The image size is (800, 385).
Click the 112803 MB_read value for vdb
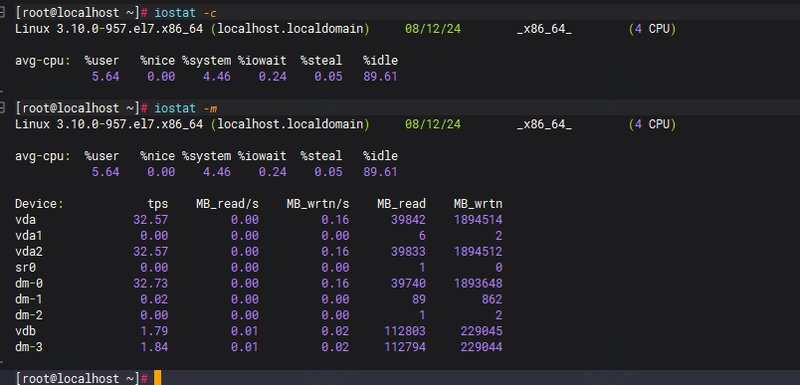point(405,331)
